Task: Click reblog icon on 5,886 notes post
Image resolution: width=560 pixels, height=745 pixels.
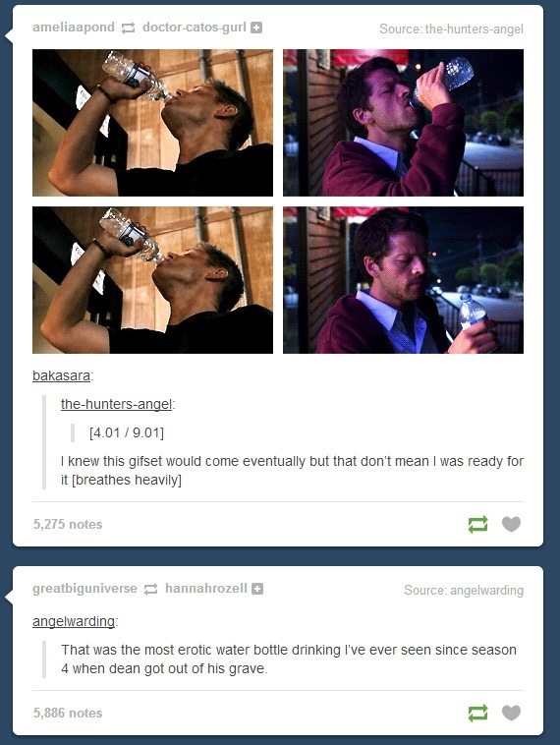Action: pyautogui.click(x=477, y=713)
